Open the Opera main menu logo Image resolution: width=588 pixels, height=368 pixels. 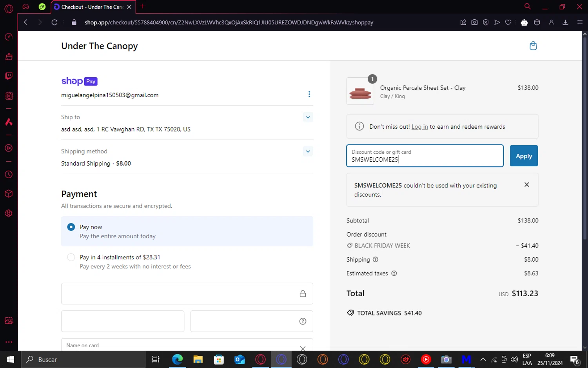[x=9, y=9]
